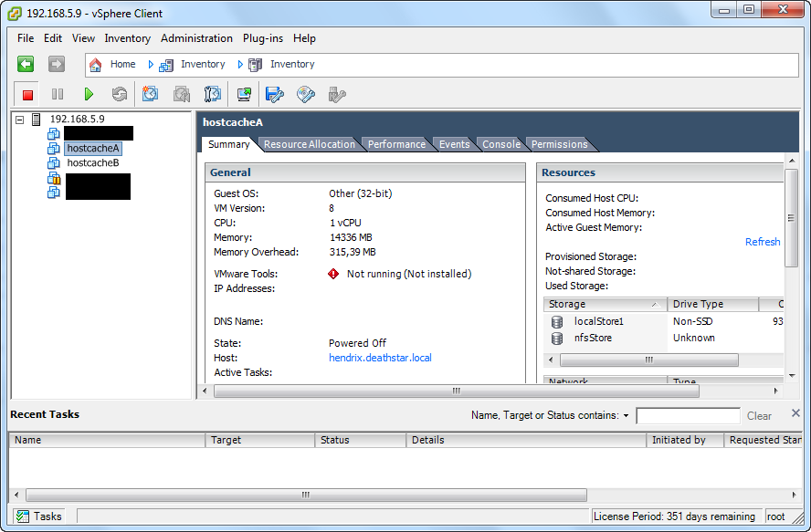Click the green Back navigation arrow
Viewport: 811px width, 532px height.
pos(26,64)
